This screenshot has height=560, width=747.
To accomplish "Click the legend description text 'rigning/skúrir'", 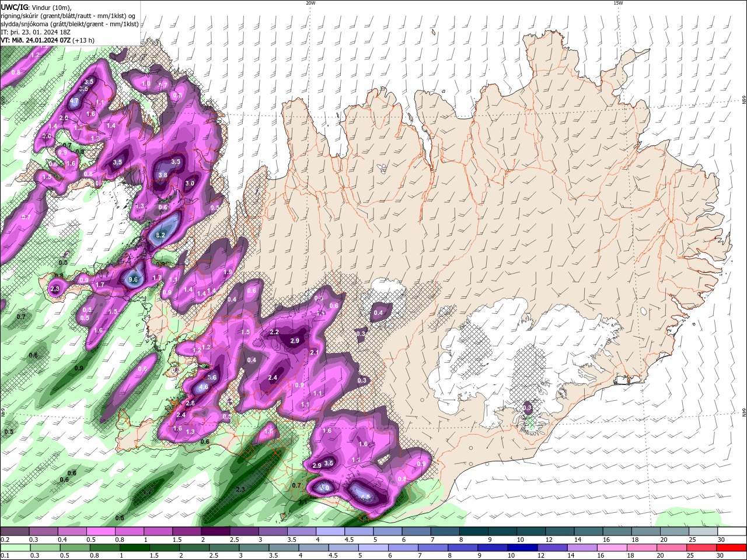I will (21, 16).
